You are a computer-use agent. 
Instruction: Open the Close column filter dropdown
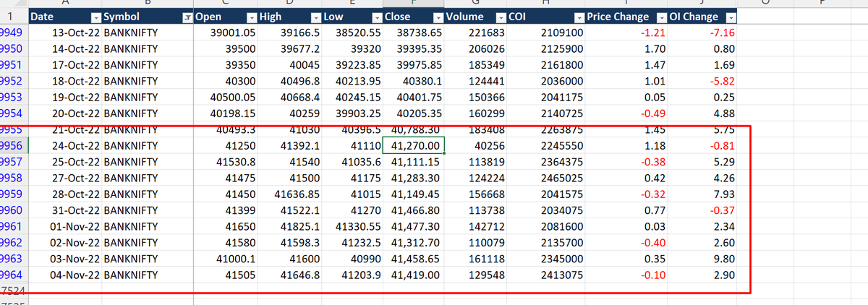pos(437,17)
